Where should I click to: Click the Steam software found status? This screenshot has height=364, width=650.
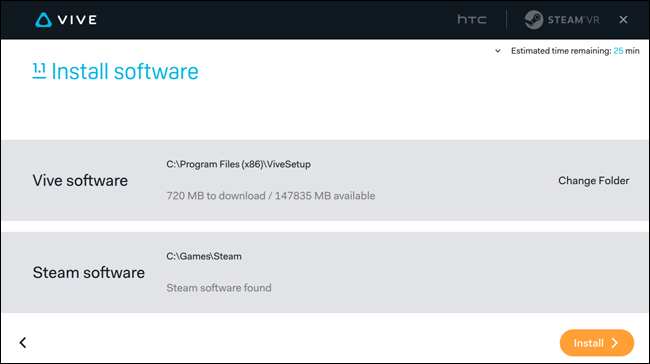click(219, 288)
